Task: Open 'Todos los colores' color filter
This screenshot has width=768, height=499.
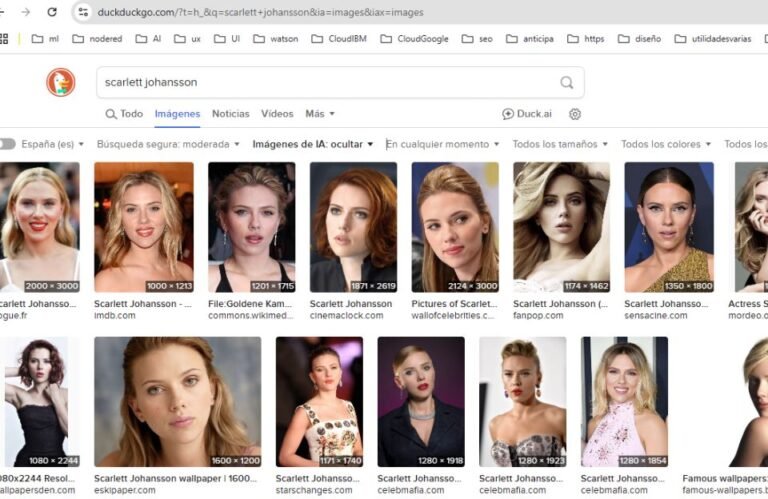Action: click(666, 144)
